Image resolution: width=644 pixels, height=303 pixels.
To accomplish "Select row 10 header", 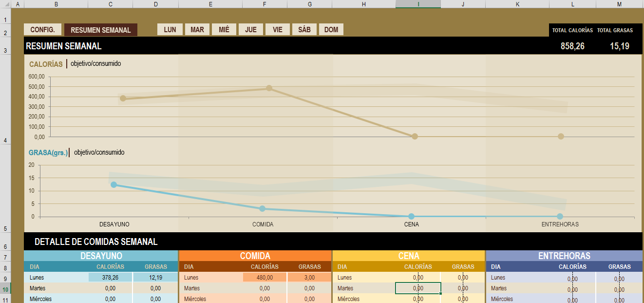I will click(5, 288).
